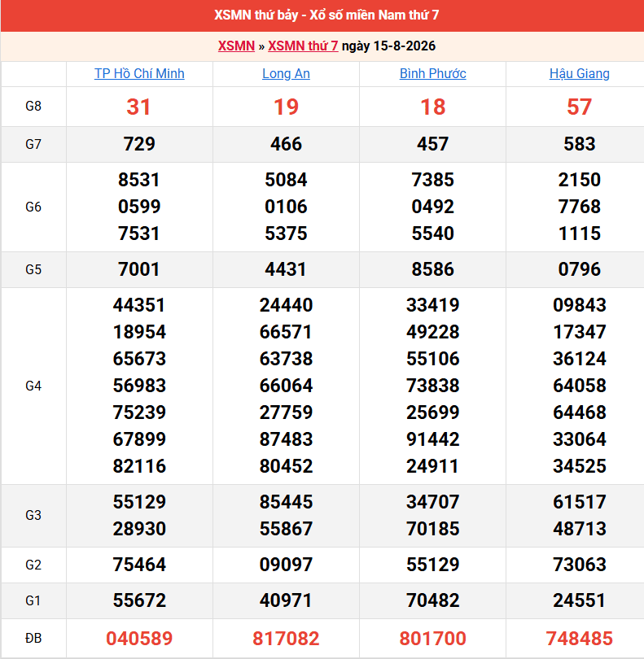Click the G4 row label
644x659 pixels.
[33, 386]
